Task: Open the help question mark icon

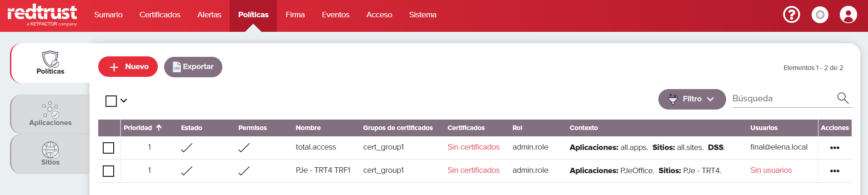Action: [791, 15]
